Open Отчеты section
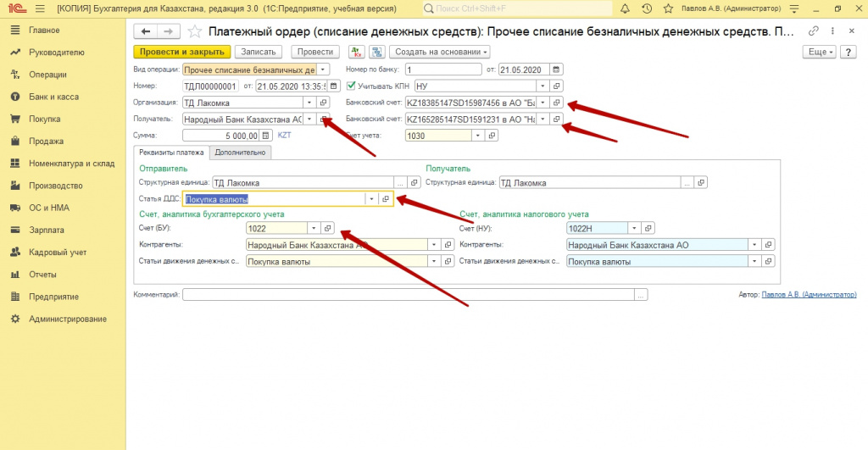The height and width of the screenshot is (450, 868). click(42, 275)
